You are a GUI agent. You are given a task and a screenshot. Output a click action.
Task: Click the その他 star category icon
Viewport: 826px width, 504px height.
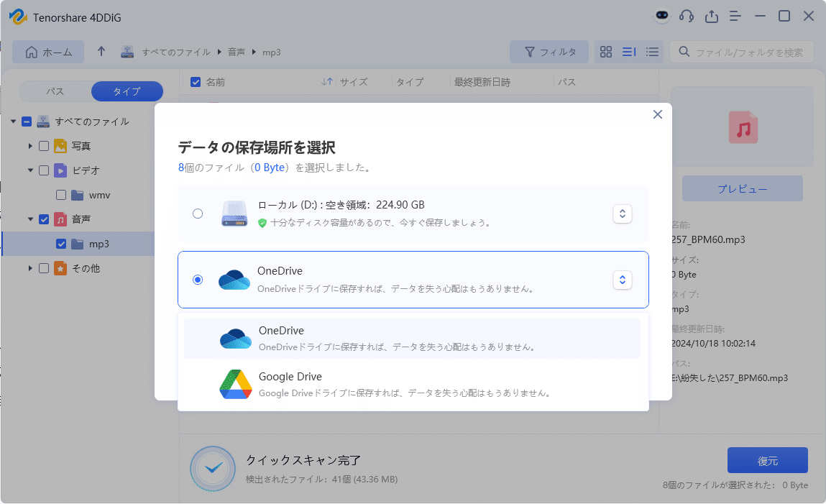[x=60, y=269]
